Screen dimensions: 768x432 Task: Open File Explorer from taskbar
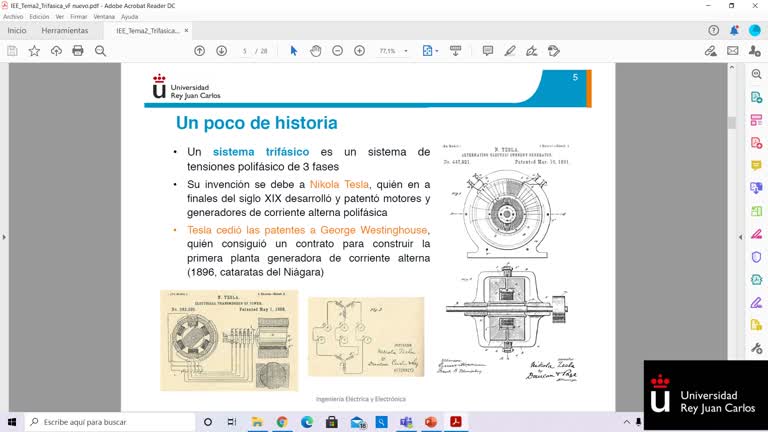pyautogui.click(x=257, y=422)
